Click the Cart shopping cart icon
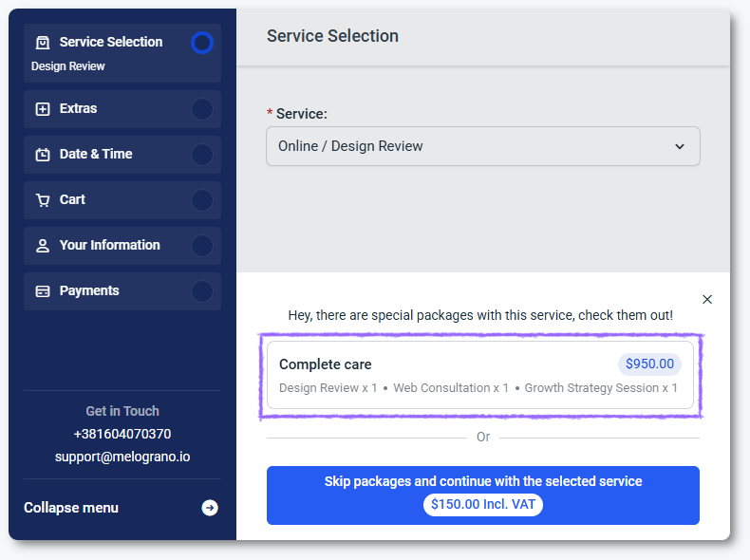The height and width of the screenshot is (560, 750). [42, 200]
